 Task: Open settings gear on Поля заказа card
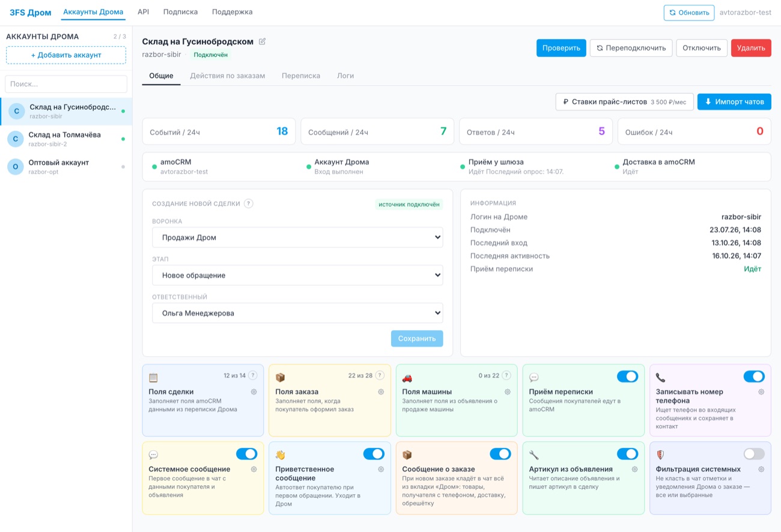[x=381, y=391]
